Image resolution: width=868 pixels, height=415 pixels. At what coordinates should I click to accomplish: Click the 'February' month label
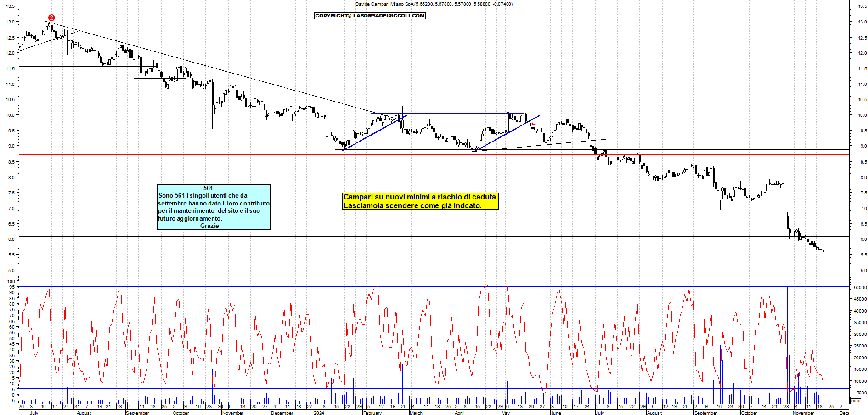pyautogui.click(x=372, y=413)
